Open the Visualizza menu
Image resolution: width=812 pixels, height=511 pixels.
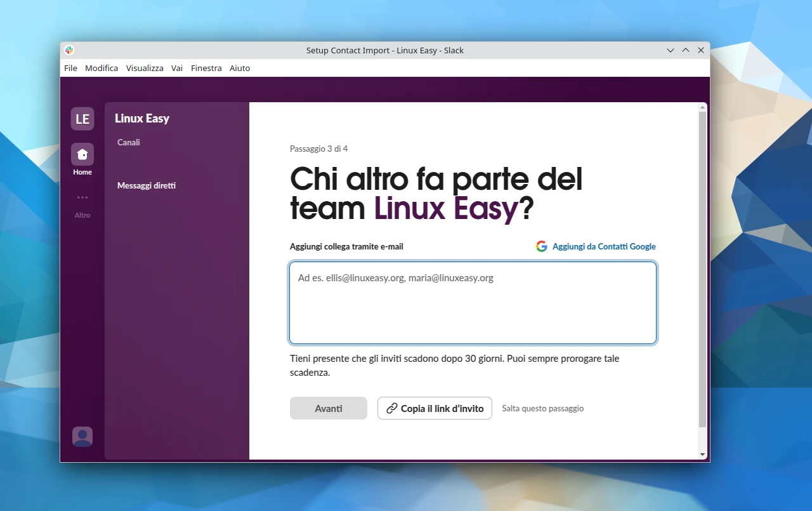tap(145, 68)
